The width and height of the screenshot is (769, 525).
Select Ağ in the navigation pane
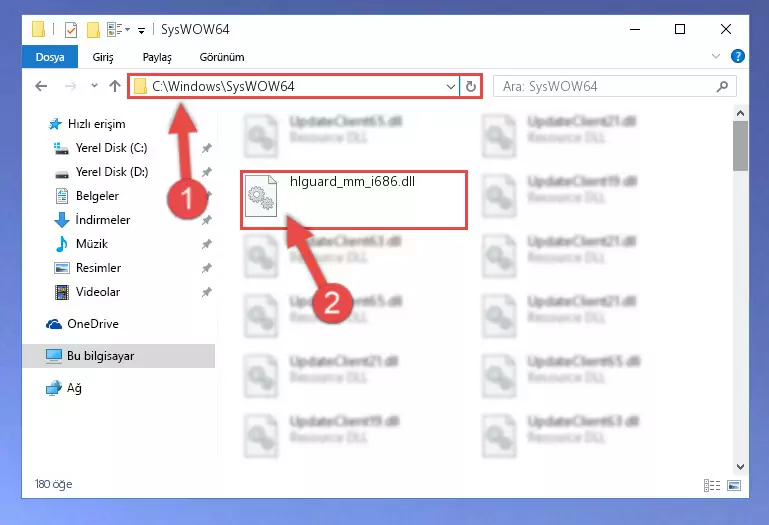click(64, 388)
